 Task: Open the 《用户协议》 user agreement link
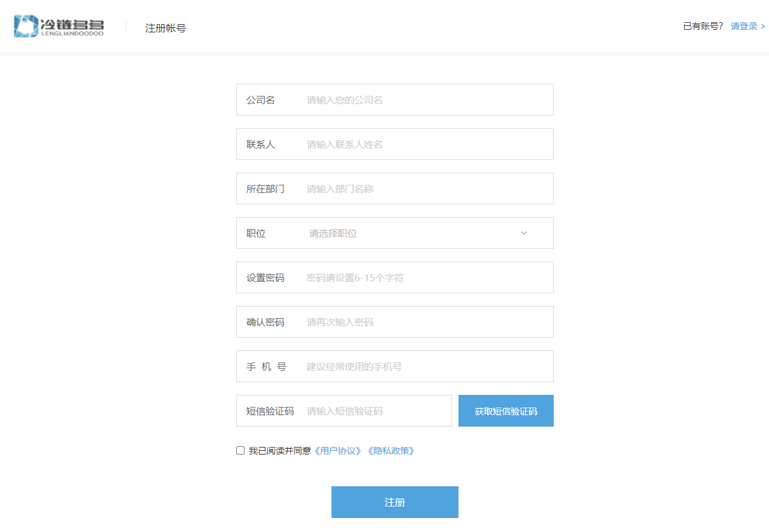click(x=338, y=451)
